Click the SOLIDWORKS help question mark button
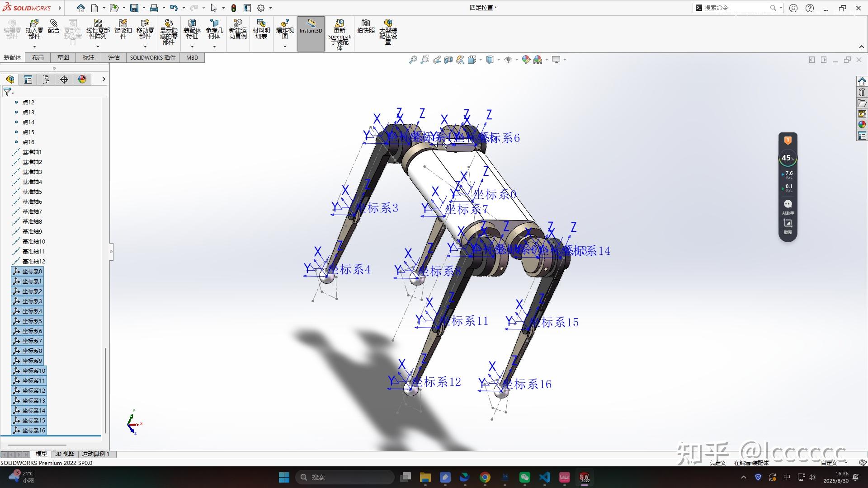This screenshot has height=488, width=868. coord(809,8)
